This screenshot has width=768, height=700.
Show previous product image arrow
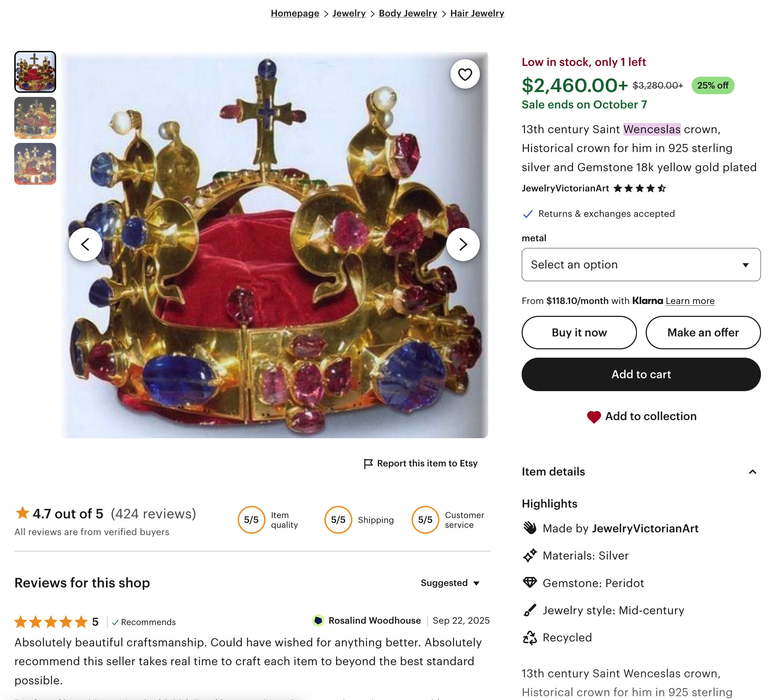point(85,244)
